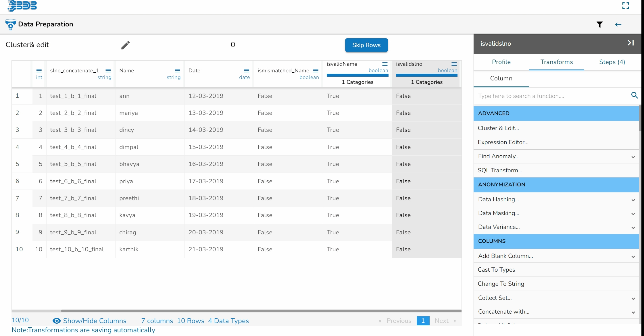Switch to the Profile tab

501,62
